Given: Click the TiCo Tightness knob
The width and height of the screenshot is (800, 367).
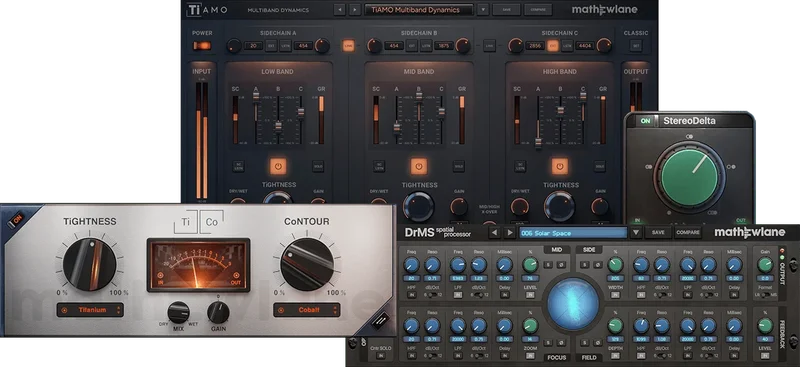Looking at the screenshot, I should tap(90, 264).
